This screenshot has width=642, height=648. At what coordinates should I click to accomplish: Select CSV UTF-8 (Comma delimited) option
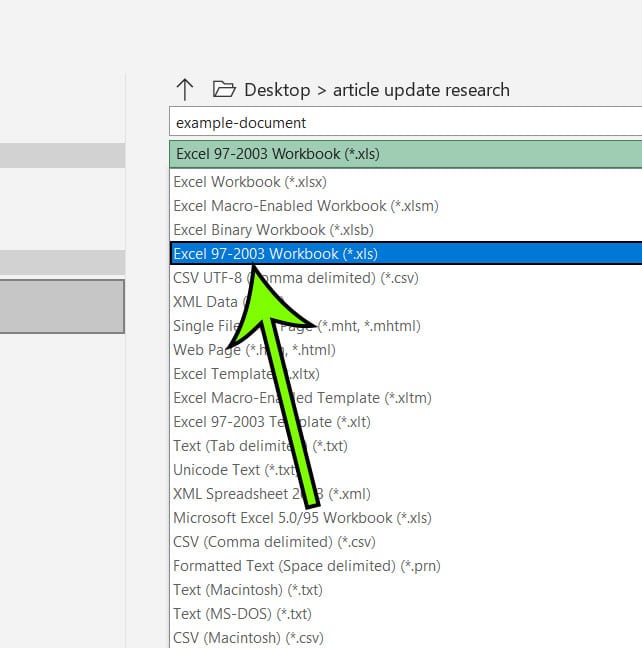406,278
